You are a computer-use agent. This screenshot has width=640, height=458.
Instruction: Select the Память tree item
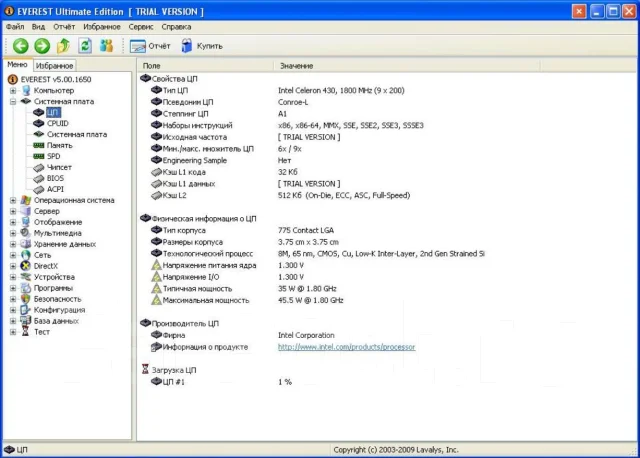[60, 145]
